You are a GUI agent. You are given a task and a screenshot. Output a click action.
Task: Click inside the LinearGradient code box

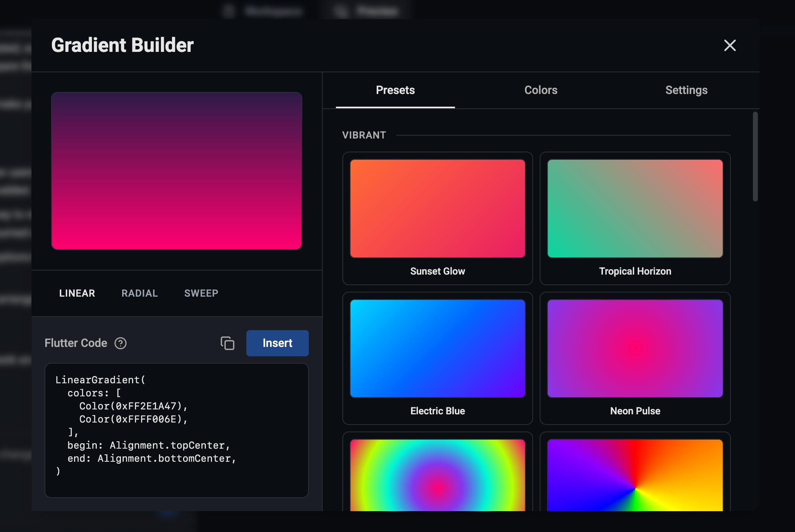point(176,430)
